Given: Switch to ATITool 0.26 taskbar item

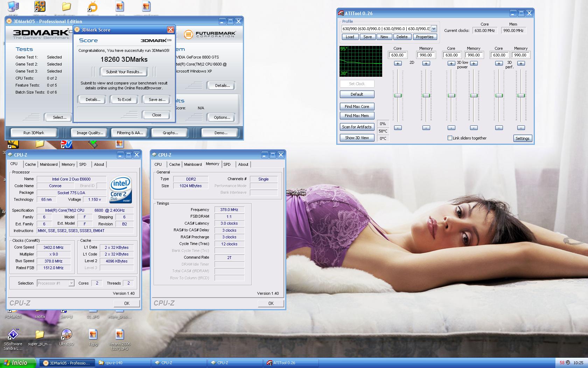Looking at the screenshot, I should [290, 363].
